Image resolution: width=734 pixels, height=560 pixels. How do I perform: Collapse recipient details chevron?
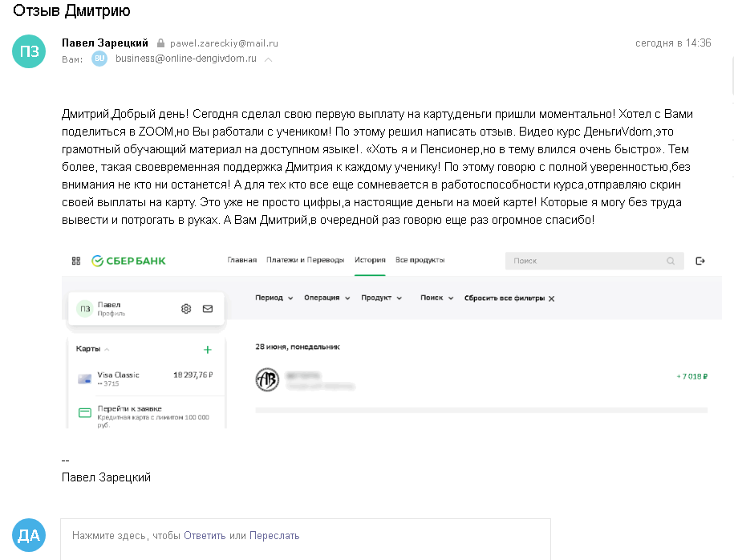[x=268, y=59]
